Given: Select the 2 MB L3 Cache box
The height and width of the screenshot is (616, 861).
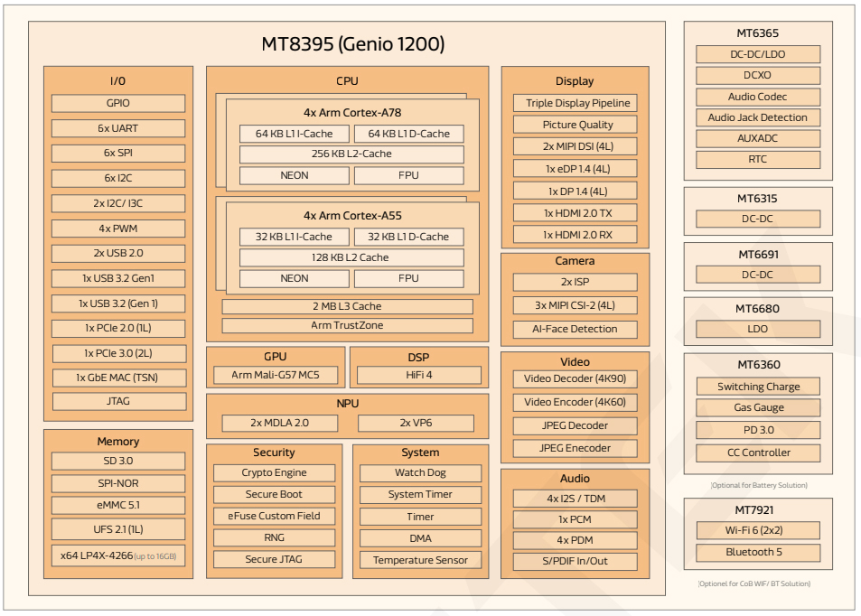Looking at the screenshot, I should [x=347, y=306].
